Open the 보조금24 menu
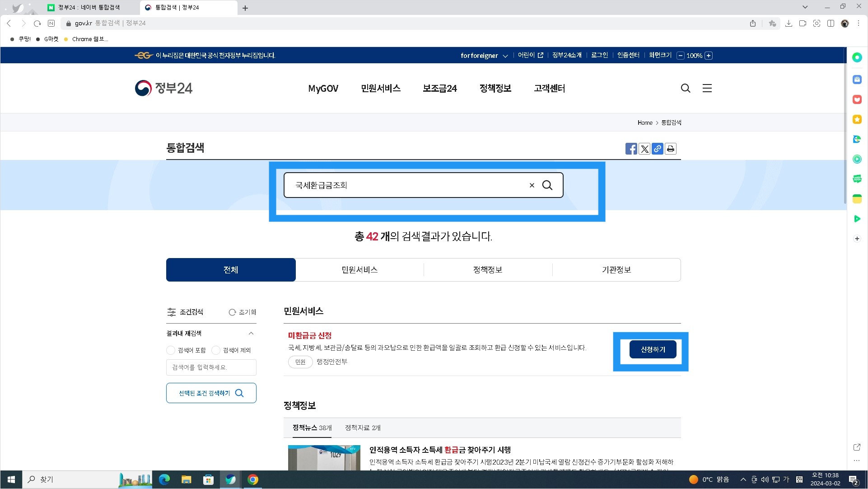This screenshot has width=868, height=489. point(439,88)
